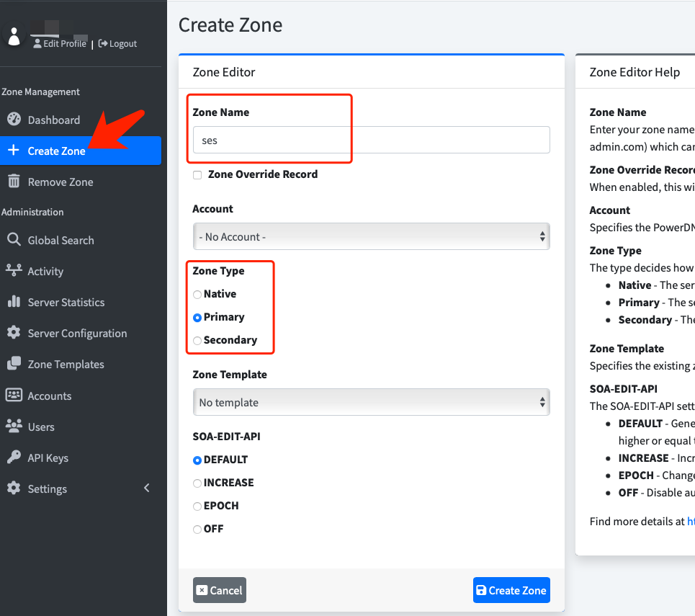
Task: Click the Server Statistics bar chart icon
Action: (14, 302)
